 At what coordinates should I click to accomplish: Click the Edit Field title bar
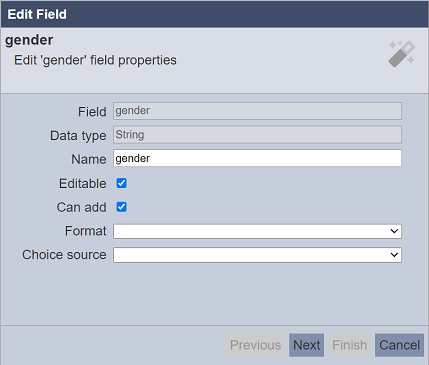214,14
